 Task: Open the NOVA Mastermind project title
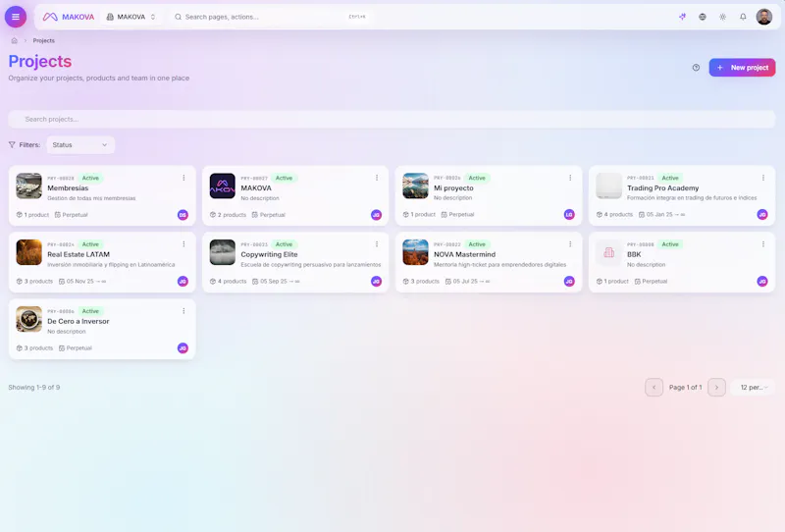point(464,255)
